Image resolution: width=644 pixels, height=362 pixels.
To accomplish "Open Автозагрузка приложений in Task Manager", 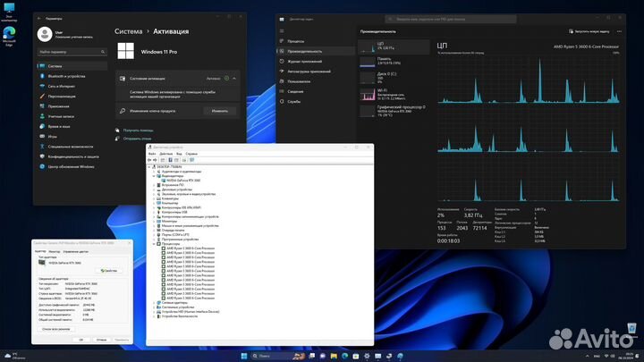I will click(317, 72).
